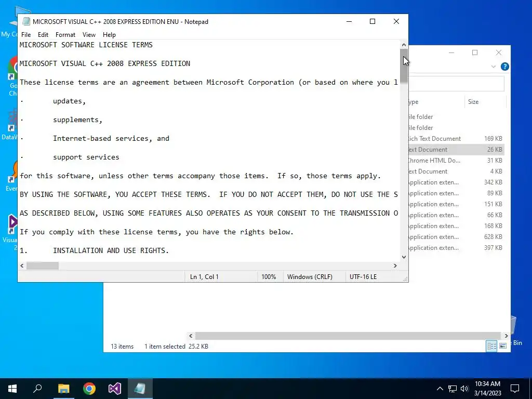The image size is (532, 399).
Task: Select the 169 KB Rich Text Document row
Action: (x=456, y=138)
